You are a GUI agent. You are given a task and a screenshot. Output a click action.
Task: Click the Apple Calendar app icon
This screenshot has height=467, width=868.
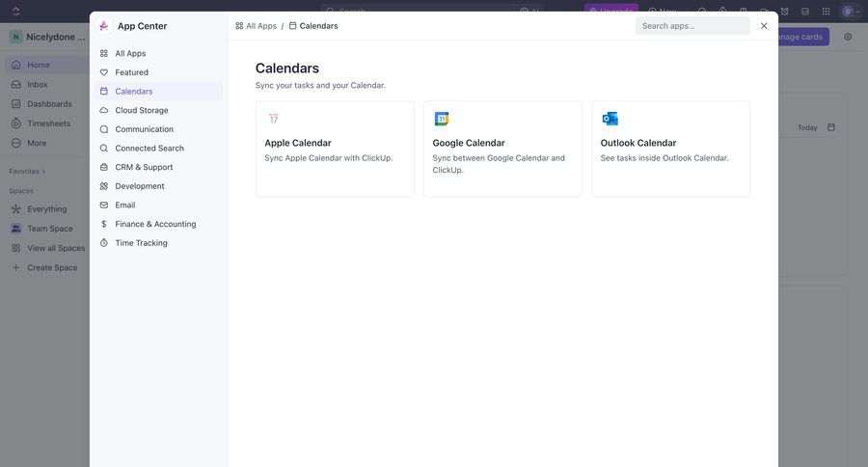coord(274,119)
